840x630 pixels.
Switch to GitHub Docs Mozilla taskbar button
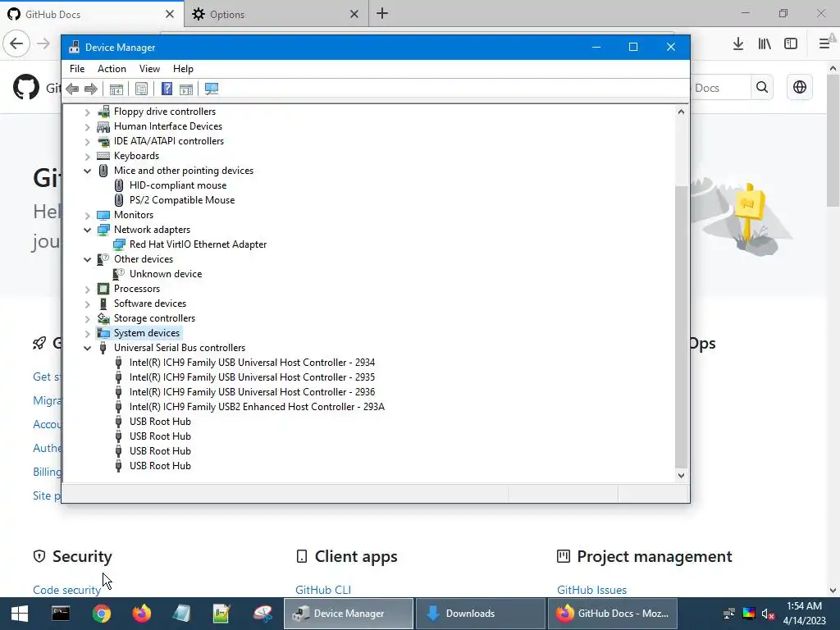click(x=611, y=614)
